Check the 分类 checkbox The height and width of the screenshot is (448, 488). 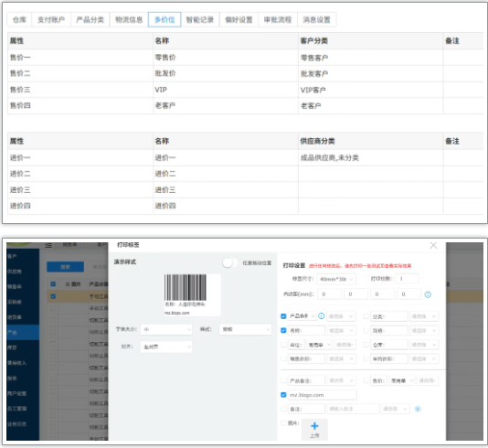(366, 316)
